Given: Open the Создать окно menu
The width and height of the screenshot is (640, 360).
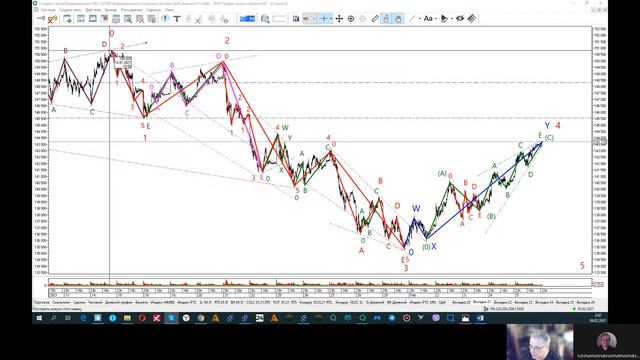Looking at the screenshot, I should tap(71, 10).
